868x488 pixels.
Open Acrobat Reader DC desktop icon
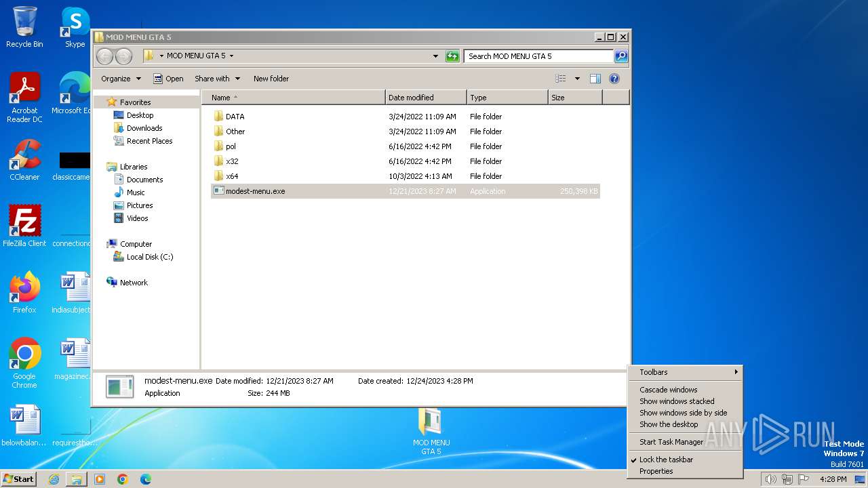24,98
